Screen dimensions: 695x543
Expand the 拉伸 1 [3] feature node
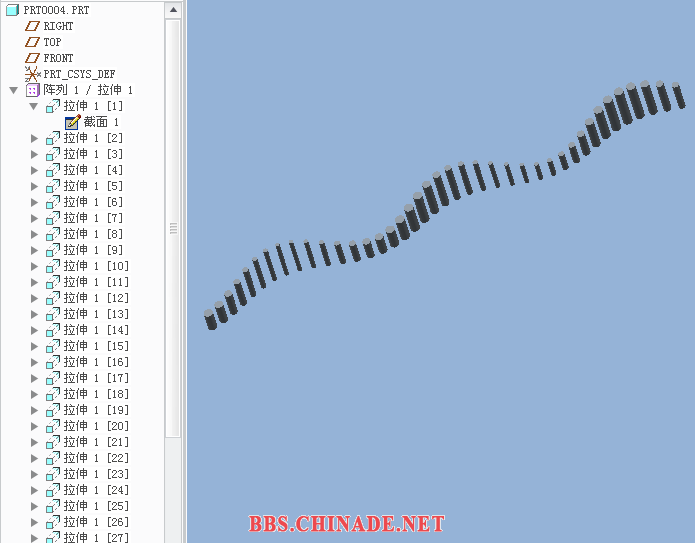34,154
